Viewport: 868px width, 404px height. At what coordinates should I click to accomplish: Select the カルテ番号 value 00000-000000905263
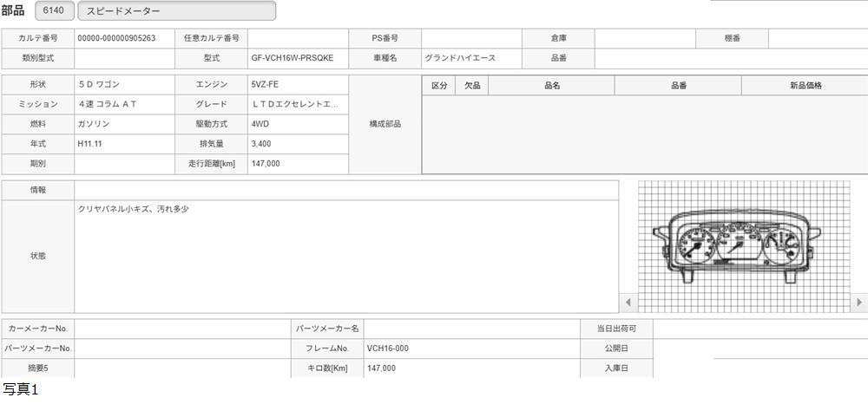pos(117,39)
